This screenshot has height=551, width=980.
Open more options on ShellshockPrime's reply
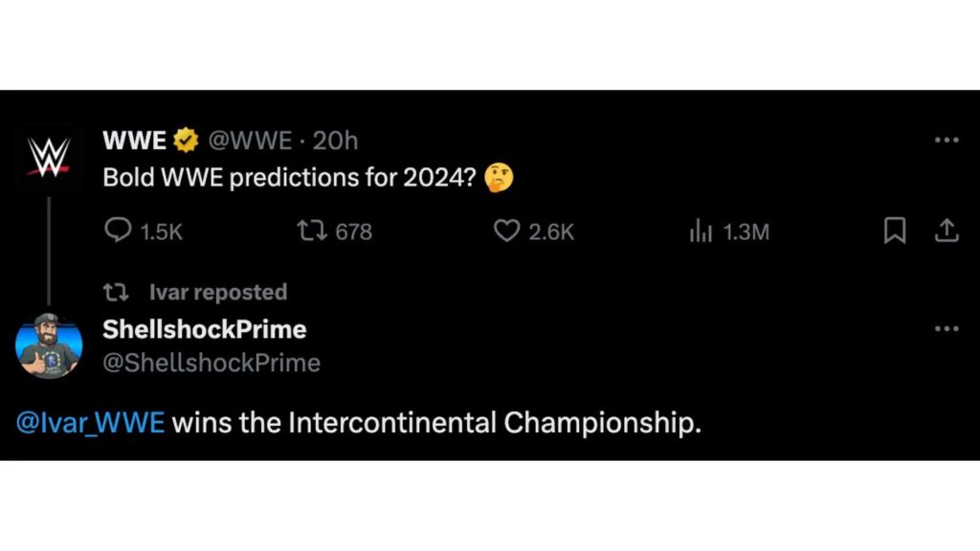tap(946, 329)
